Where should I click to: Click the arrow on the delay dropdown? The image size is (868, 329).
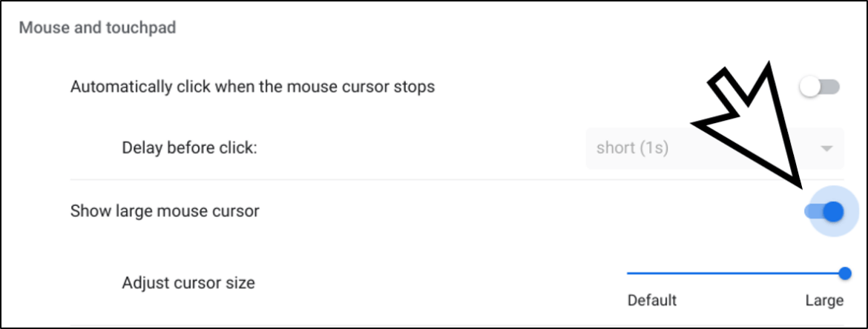pos(827,148)
